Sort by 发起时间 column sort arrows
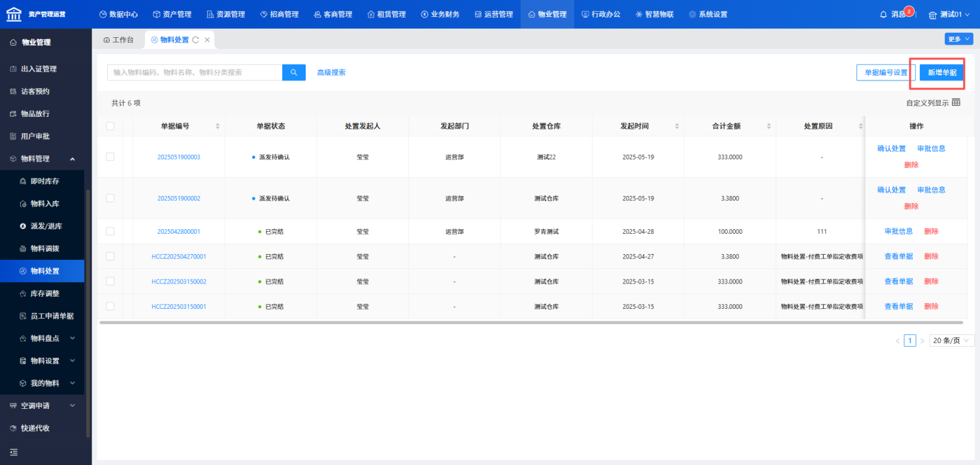Screen dimensions: 980x465 click(x=677, y=126)
